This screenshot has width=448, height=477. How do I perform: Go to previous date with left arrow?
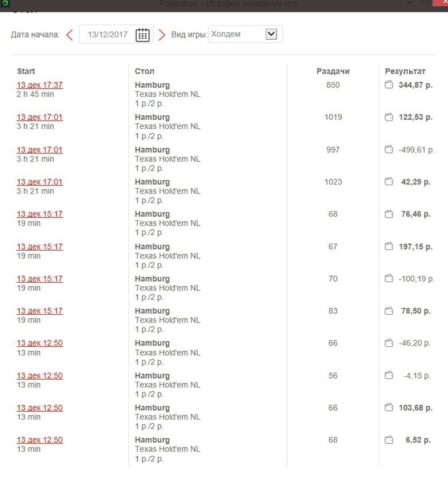[69, 35]
